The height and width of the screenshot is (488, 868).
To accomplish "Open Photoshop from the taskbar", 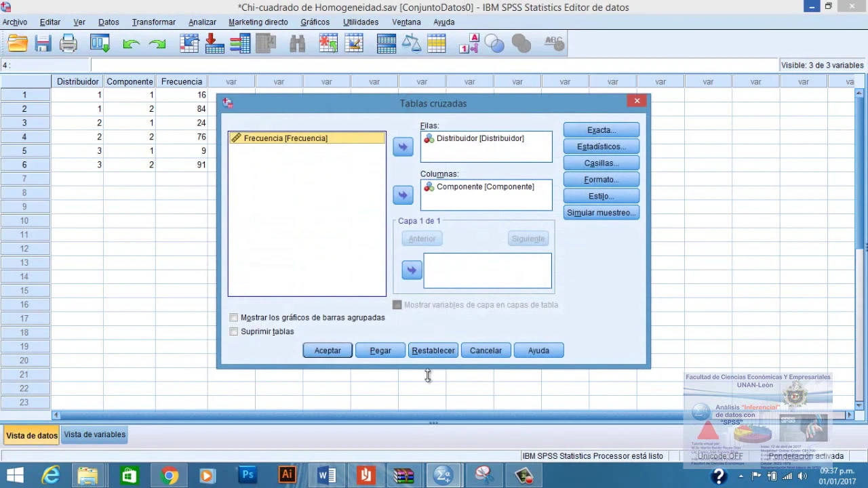I will click(248, 475).
